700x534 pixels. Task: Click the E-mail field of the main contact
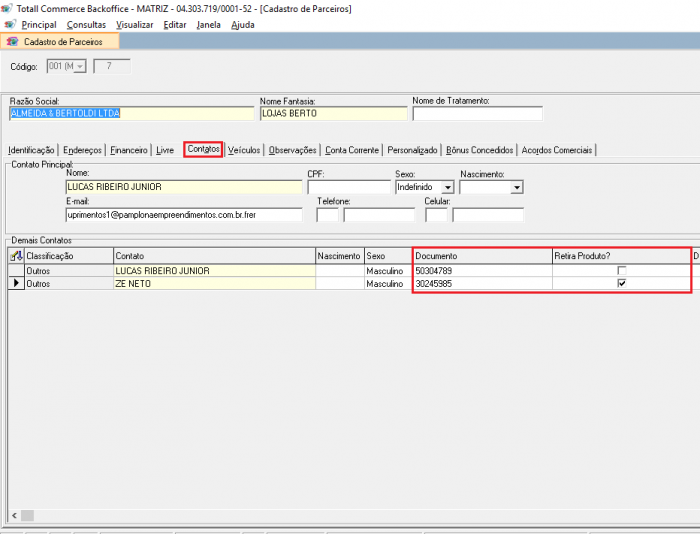coord(183,215)
